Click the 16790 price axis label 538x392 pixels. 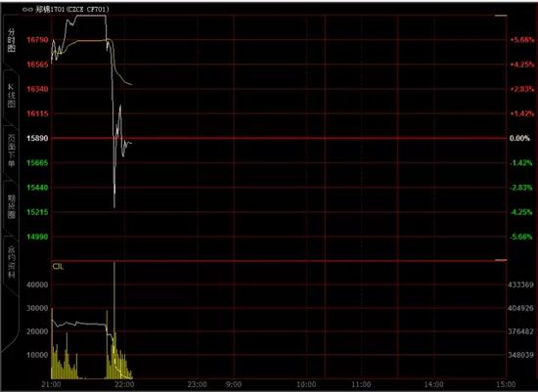click(x=37, y=40)
